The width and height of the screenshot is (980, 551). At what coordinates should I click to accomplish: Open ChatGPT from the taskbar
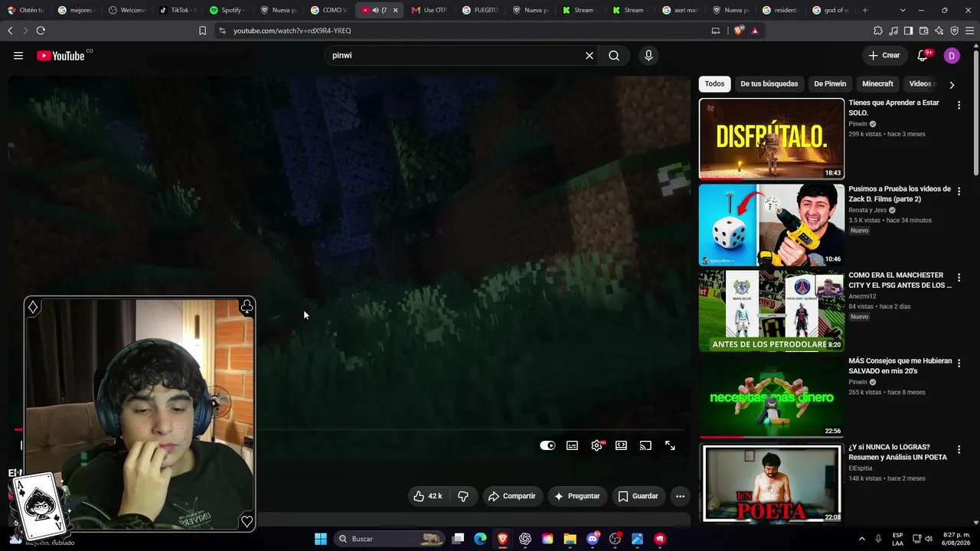[x=525, y=539]
